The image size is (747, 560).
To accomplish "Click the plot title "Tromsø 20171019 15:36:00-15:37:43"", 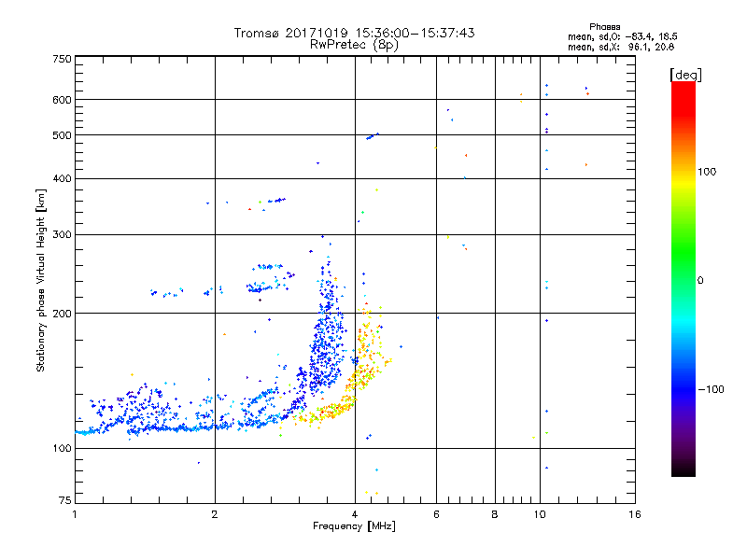I will click(355, 33).
